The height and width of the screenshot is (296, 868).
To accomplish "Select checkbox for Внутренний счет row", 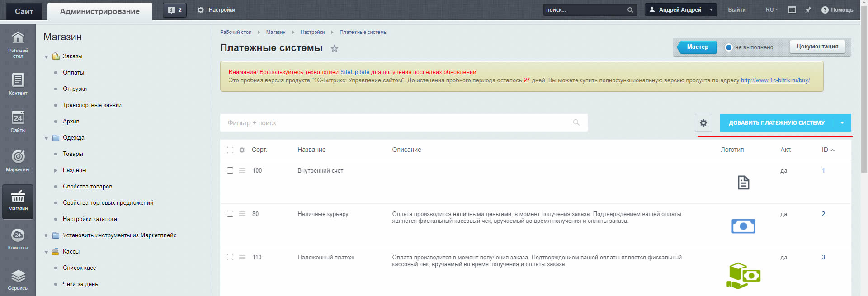I will tap(230, 171).
